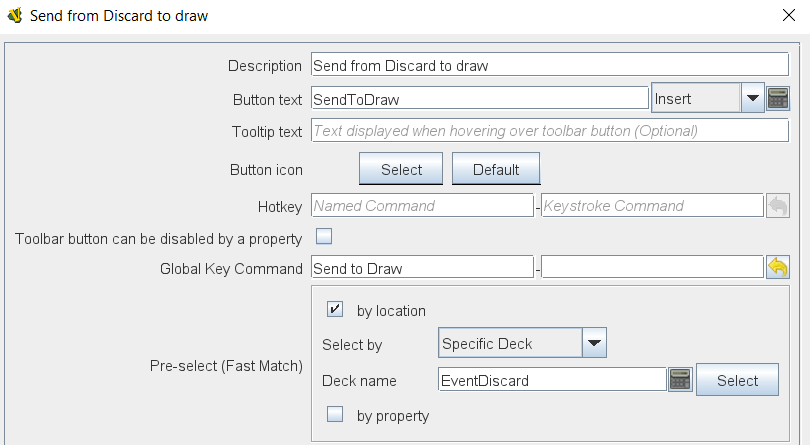Expand the Specific Deck dropdown arrow
Image resolution: width=810 pixels, height=445 pixels.
[x=594, y=343]
